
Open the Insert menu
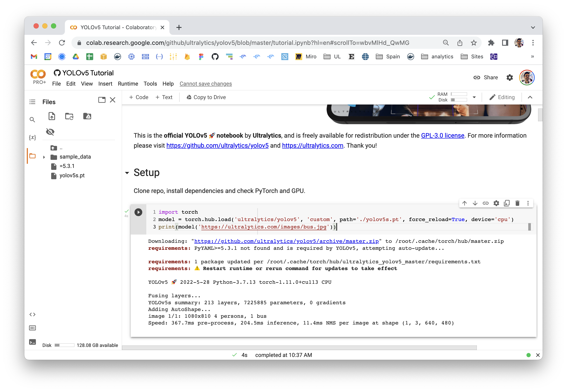tap(105, 84)
